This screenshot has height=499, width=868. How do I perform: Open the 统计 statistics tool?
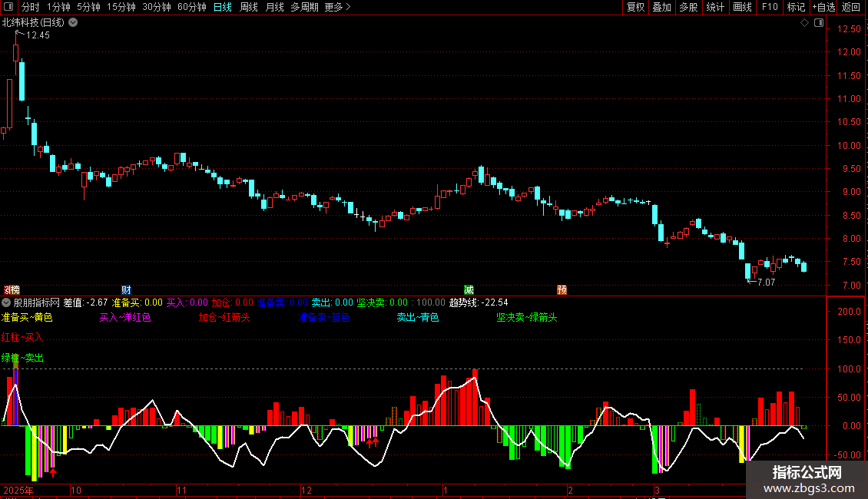(x=715, y=7)
